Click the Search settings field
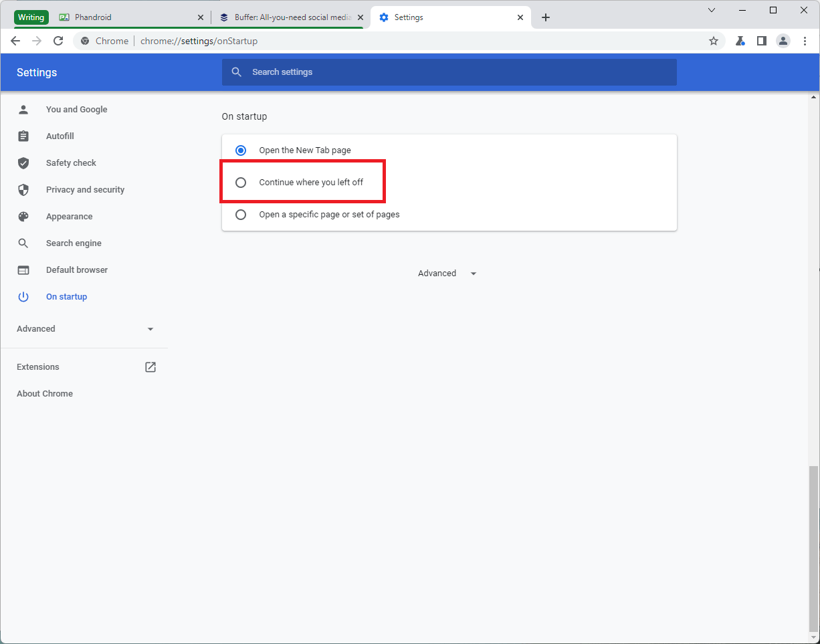The image size is (820, 644). [x=449, y=72]
